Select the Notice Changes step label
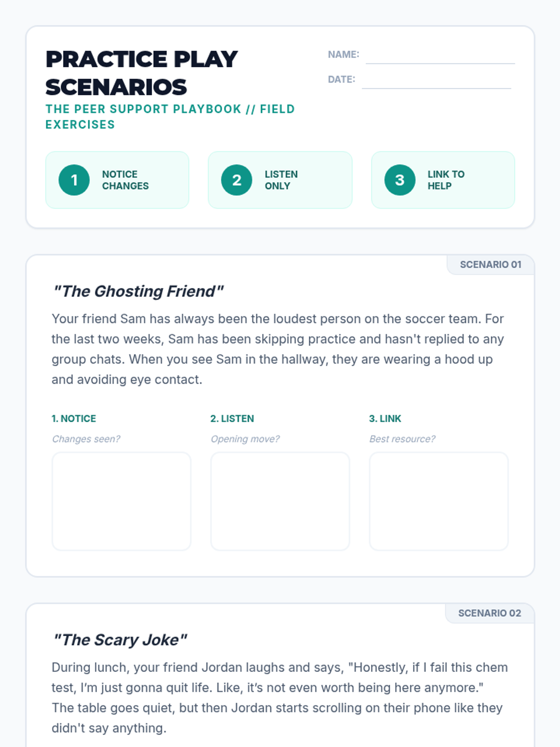The height and width of the screenshot is (747, 560). point(125,180)
